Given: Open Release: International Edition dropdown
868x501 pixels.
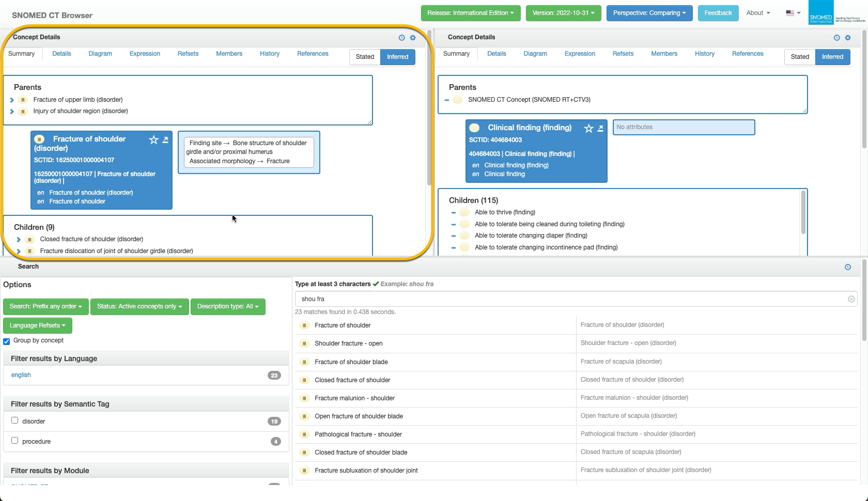Looking at the screenshot, I should tap(470, 13).
